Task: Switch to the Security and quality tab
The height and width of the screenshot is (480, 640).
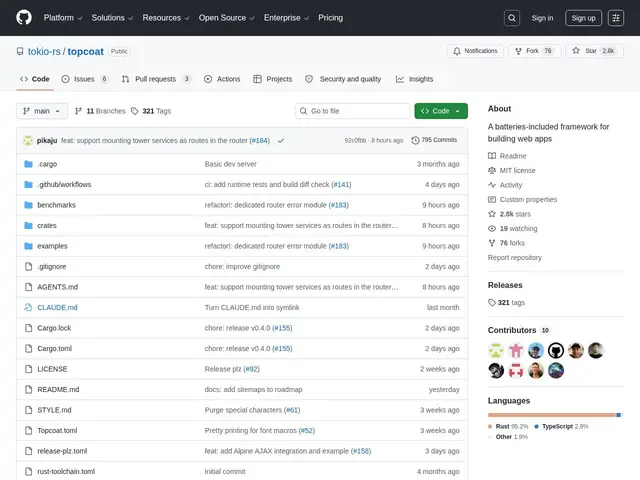Action: click(343, 79)
